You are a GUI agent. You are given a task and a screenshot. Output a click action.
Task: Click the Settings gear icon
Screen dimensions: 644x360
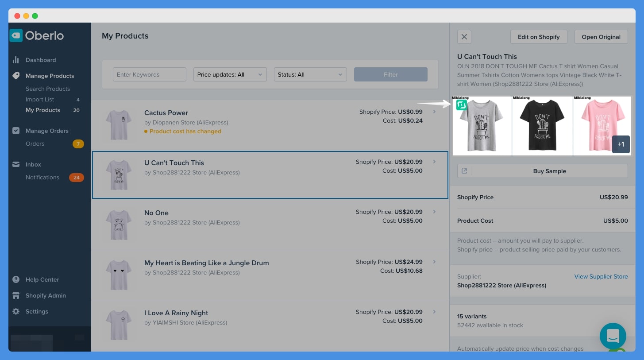[x=16, y=311]
